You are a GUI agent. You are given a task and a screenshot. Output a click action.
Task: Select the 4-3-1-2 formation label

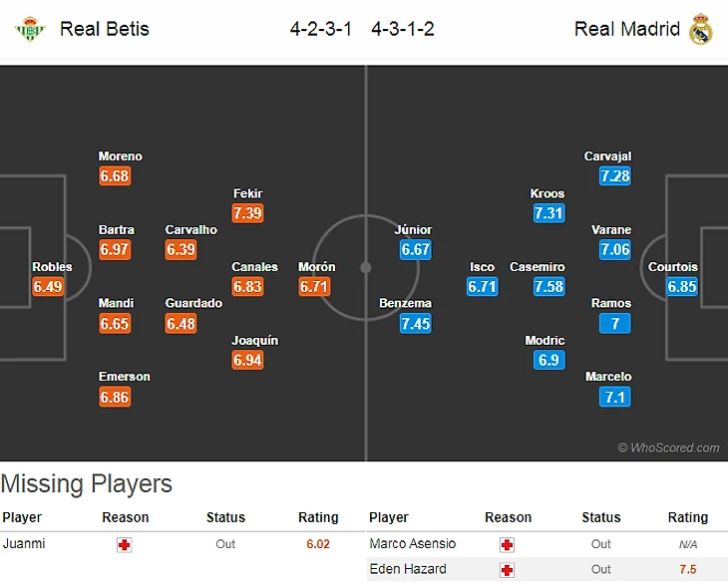403,29
